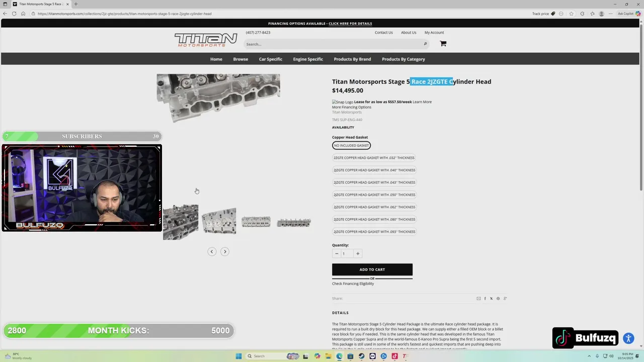Click the main cylinder head product image
Image resolution: width=644 pixels, height=362 pixels.
(x=218, y=99)
